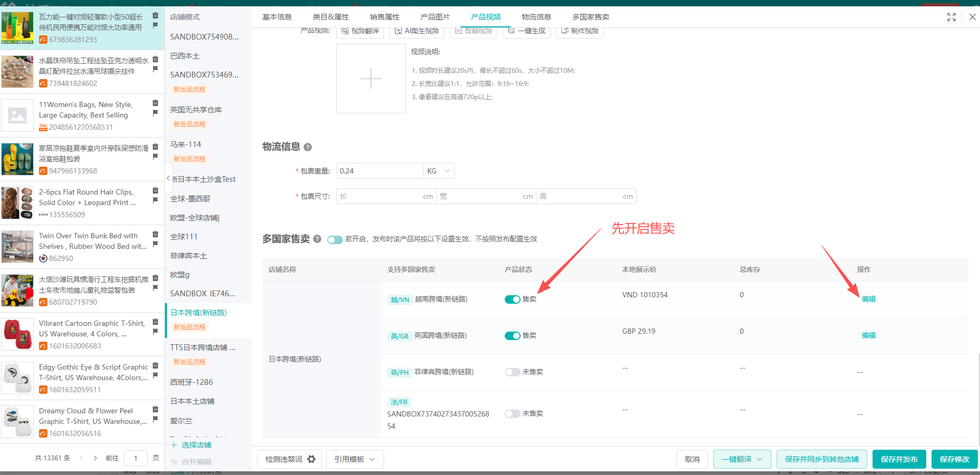The height and width of the screenshot is (475, 980).
Task: Click the 保存修改 button
Action: tap(955, 459)
